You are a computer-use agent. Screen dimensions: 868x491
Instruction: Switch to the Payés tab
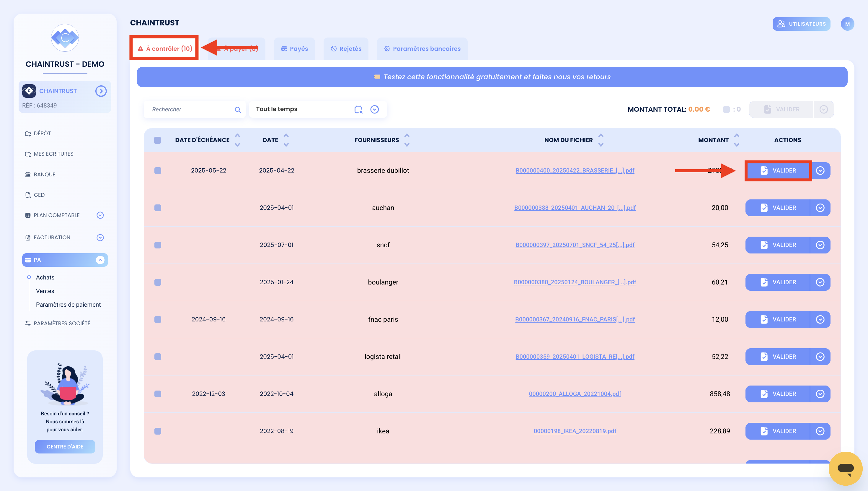tap(294, 49)
